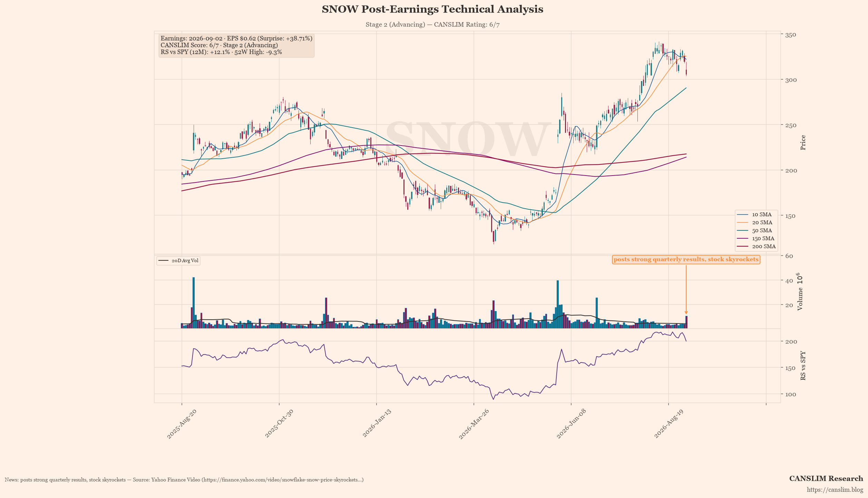Click the 2026-Jun-08 date axis label

(x=571, y=424)
